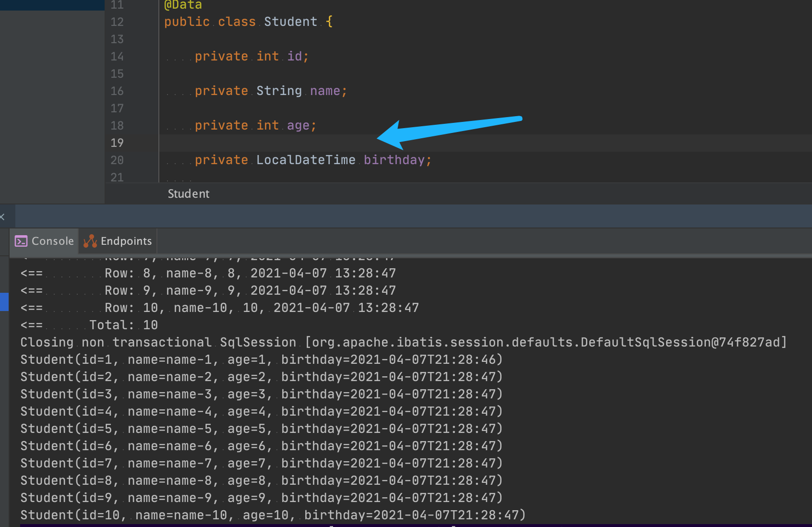This screenshot has width=812, height=527.
Task: Click output line Student(id=10, name=name-10
Action: pos(273,515)
